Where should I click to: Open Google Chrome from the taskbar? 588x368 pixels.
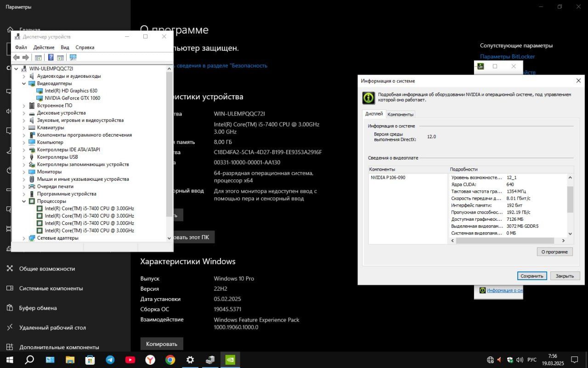(x=170, y=360)
